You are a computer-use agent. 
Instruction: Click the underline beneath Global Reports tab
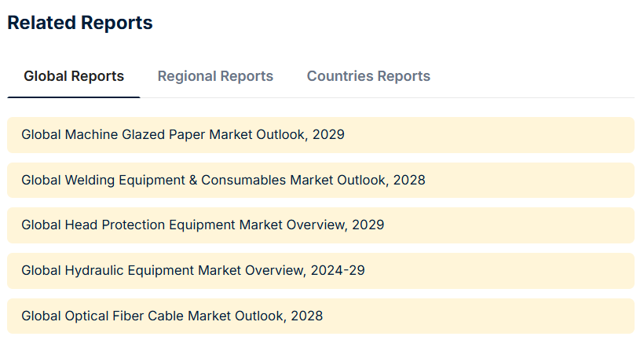pyautogui.click(x=74, y=97)
